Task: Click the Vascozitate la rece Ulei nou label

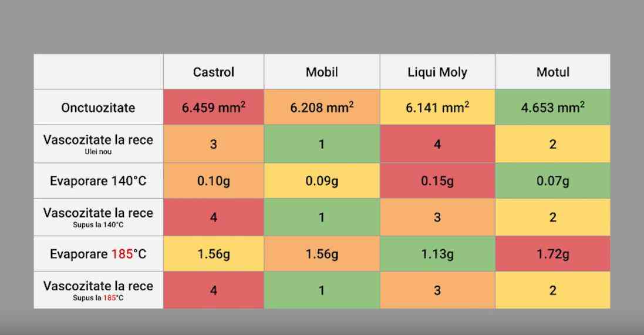Action: pos(98,144)
